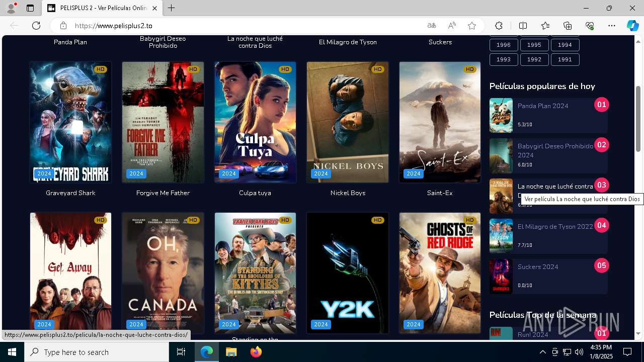644x362 pixels.
Task: Open the notification center icon
Action: (x=627, y=352)
